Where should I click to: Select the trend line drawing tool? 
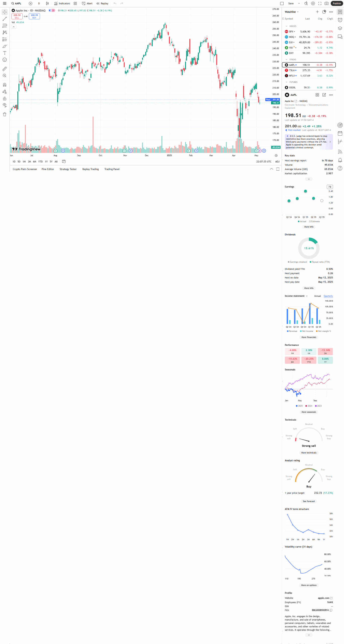click(5, 19)
